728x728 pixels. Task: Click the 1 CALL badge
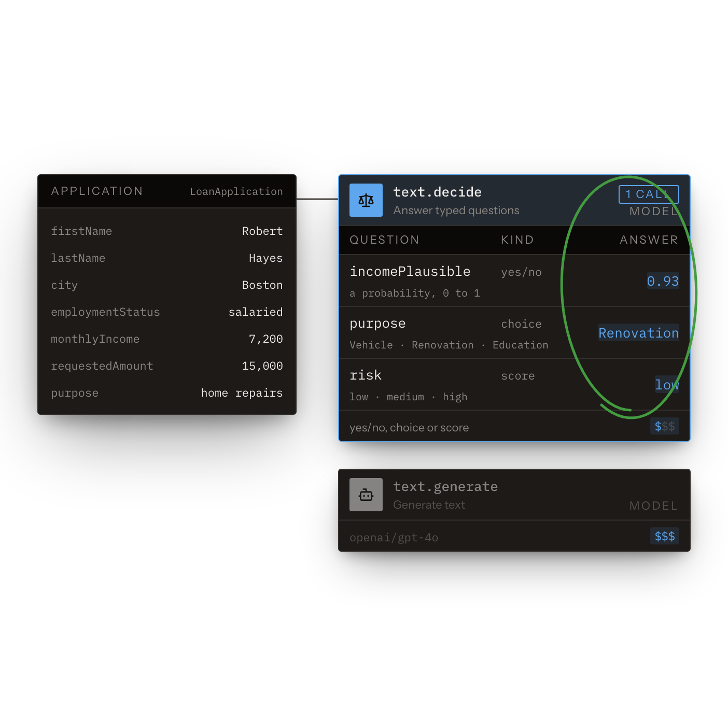(x=649, y=194)
